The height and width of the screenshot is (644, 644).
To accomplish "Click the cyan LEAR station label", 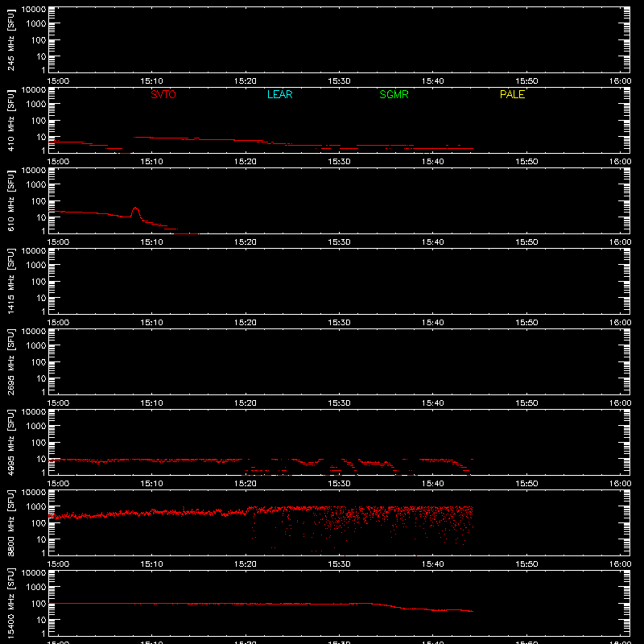I will [x=279, y=94].
